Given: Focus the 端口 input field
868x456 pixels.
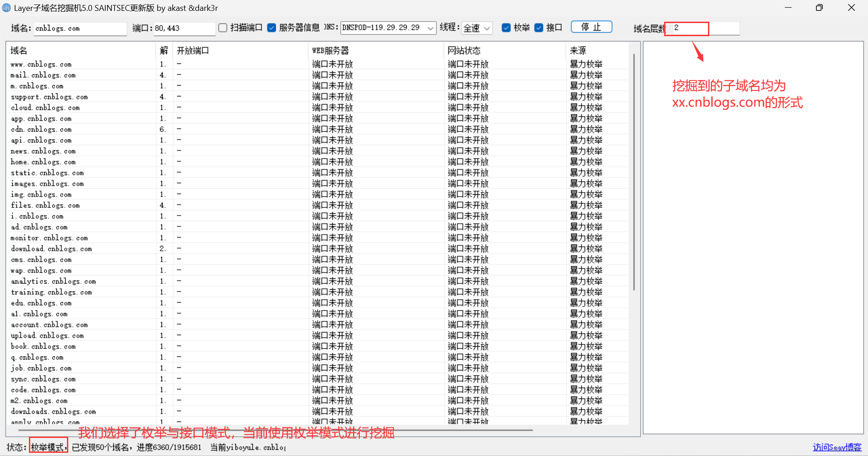Looking at the screenshot, I should (184, 28).
